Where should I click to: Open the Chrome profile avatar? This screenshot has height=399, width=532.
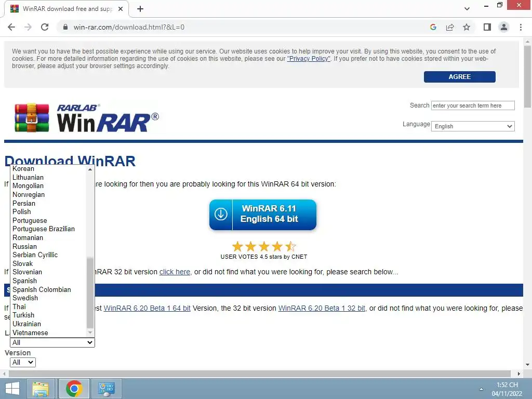(x=504, y=27)
